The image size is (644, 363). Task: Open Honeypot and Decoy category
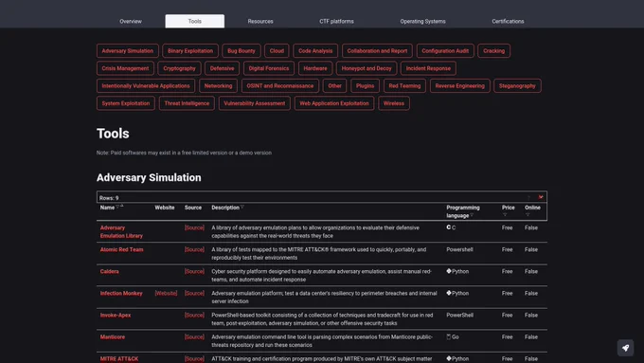pyautogui.click(x=367, y=68)
